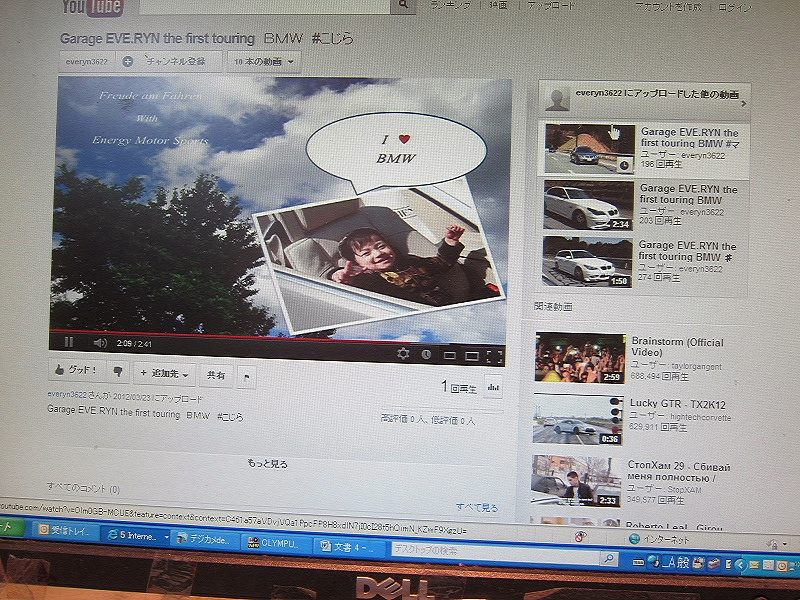The height and width of the screenshot is (600, 800).
Task: Expand description with もっと見る
Action: click(x=267, y=464)
